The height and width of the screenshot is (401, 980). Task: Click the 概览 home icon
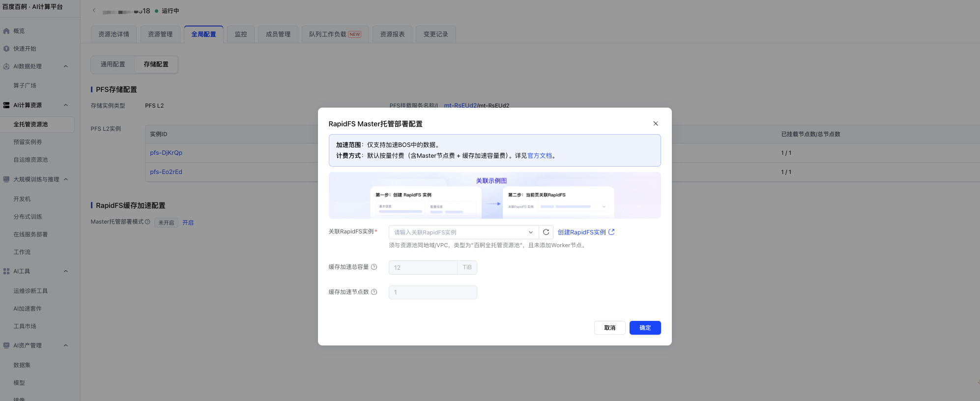pyautogui.click(x=6, y=31)
